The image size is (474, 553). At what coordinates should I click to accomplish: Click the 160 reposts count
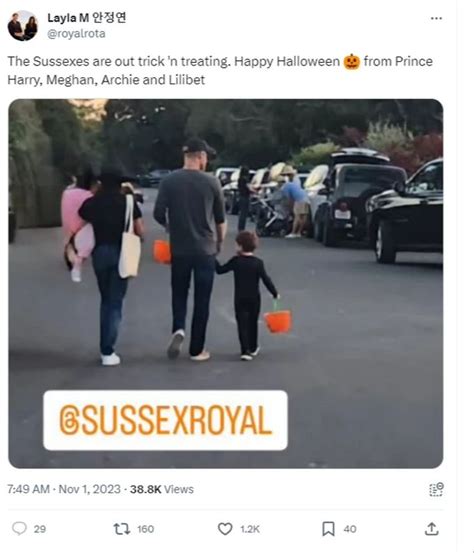pos(145,529)
